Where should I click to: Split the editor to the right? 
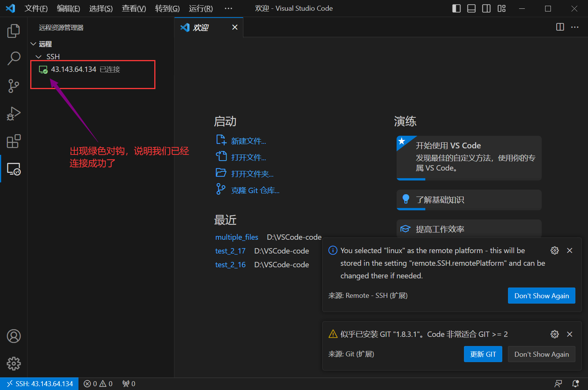tap(560, 27)
